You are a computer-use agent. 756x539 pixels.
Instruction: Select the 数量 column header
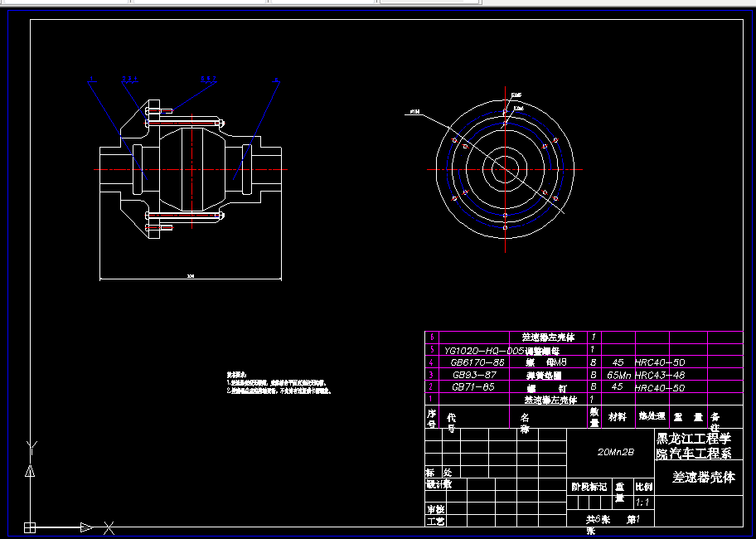(x=594, y=417)
